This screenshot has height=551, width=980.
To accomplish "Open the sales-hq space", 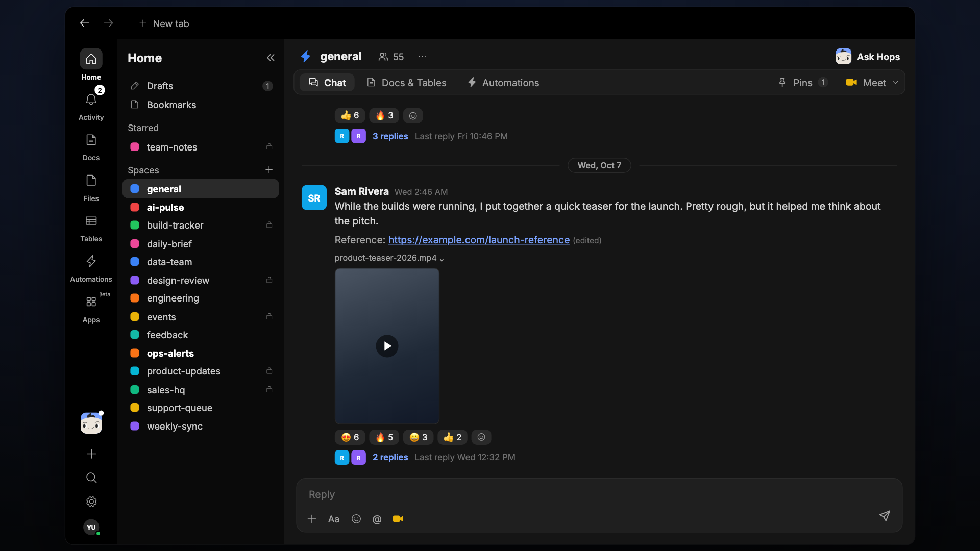I will [201, 390].
